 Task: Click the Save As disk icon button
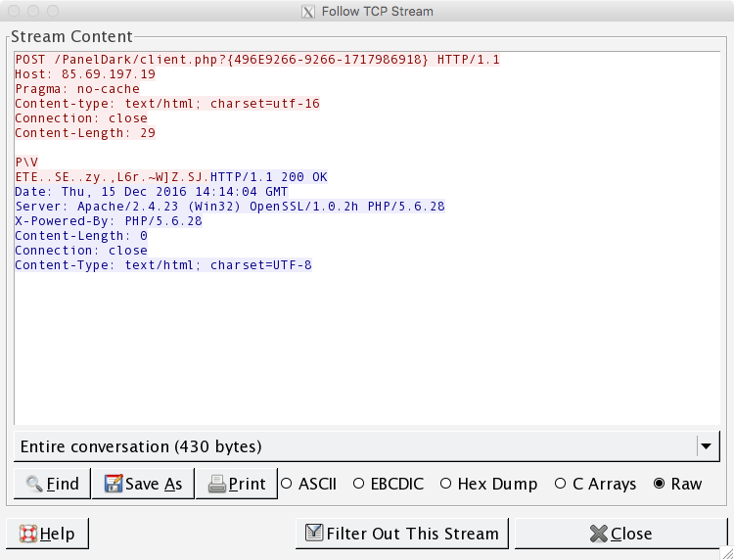(143, 484)
